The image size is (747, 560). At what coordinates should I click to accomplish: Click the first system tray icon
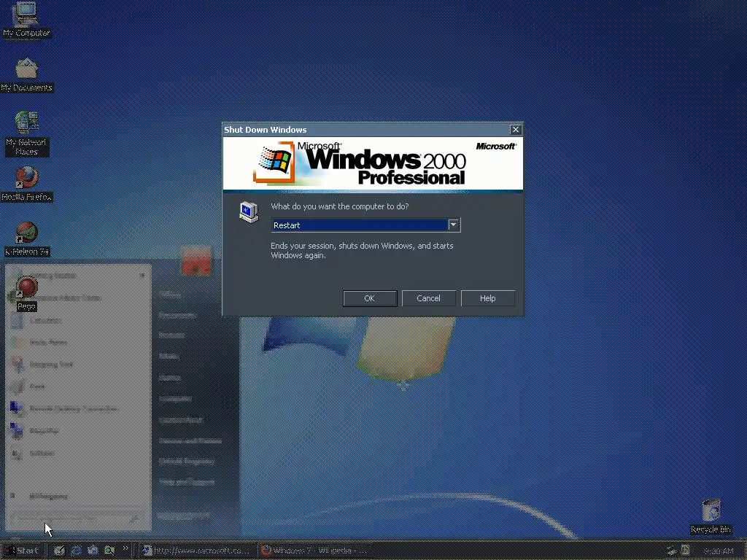[672, 551]
